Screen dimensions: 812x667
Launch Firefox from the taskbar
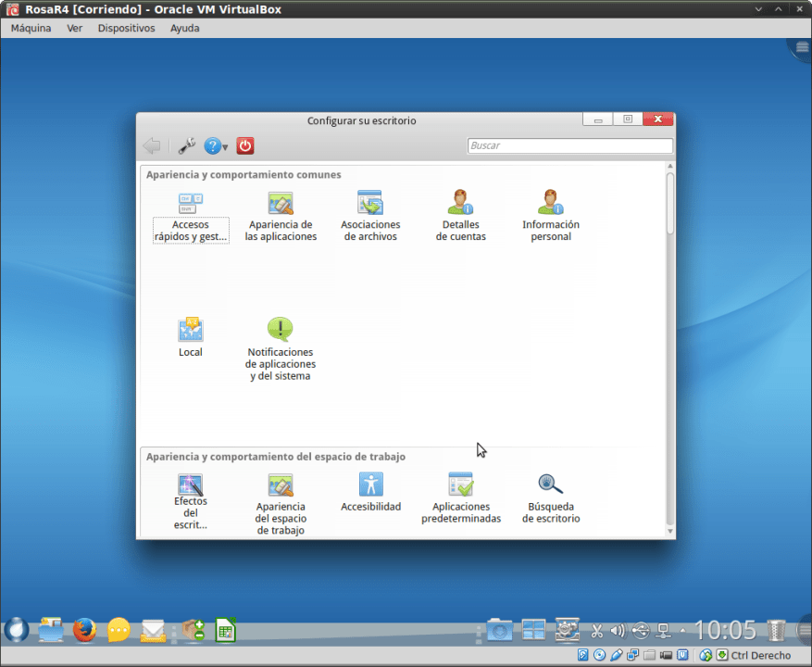click(x=84, y=630)
